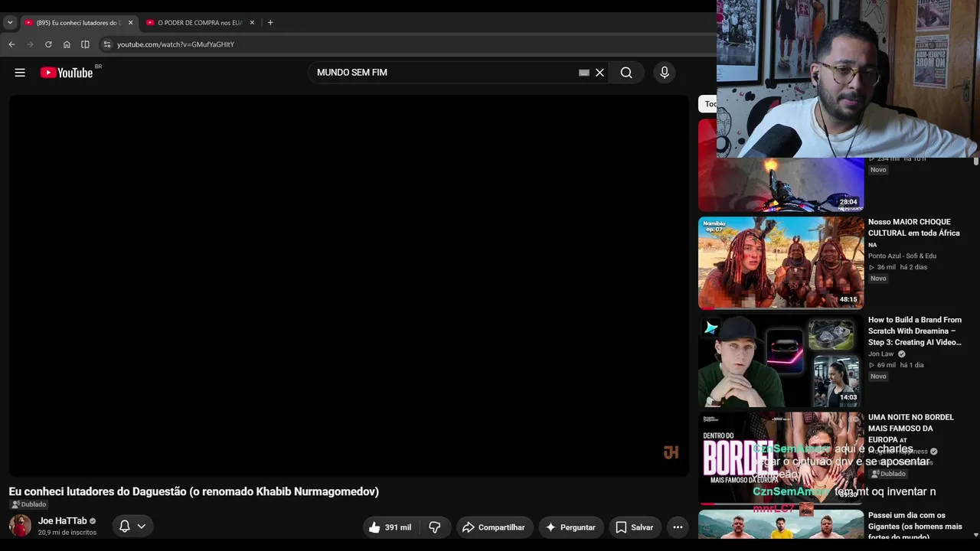Click the video title 'Eu conheci lutadores do Daguestão'
Image resolution: width=980 pixels, height=551 pixels.
coord(194,491)
